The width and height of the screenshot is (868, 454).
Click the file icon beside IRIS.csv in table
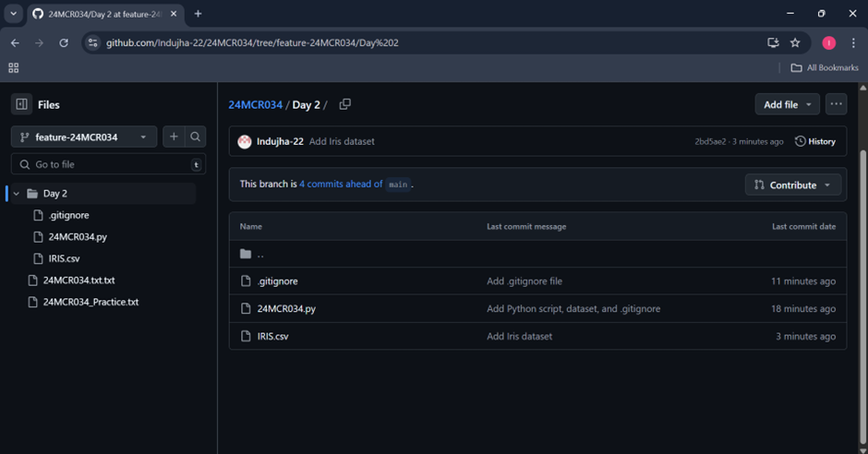246,336
